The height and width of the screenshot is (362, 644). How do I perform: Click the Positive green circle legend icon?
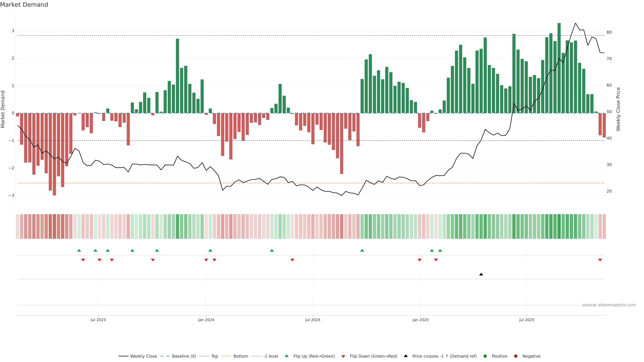point(485,356)
